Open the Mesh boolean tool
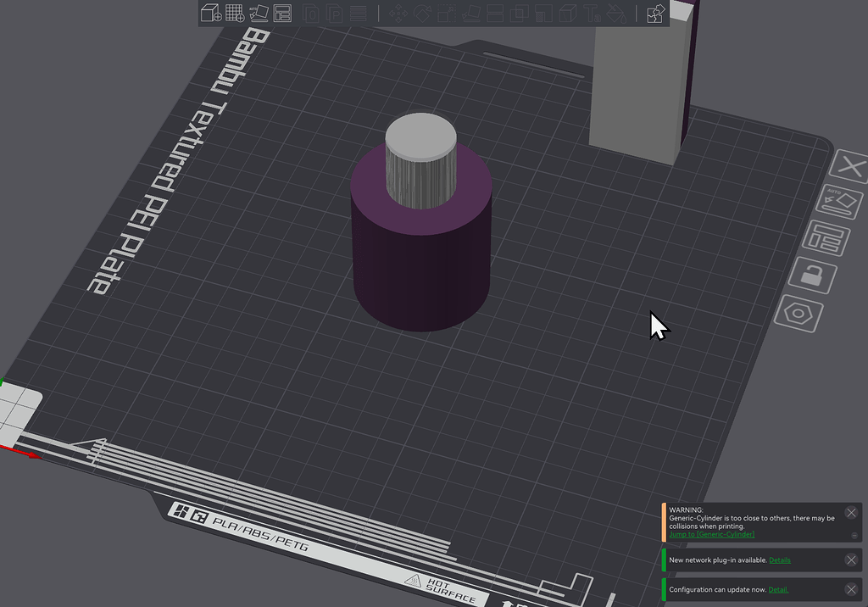The image size is (868, 607). [x=520, y=13]
